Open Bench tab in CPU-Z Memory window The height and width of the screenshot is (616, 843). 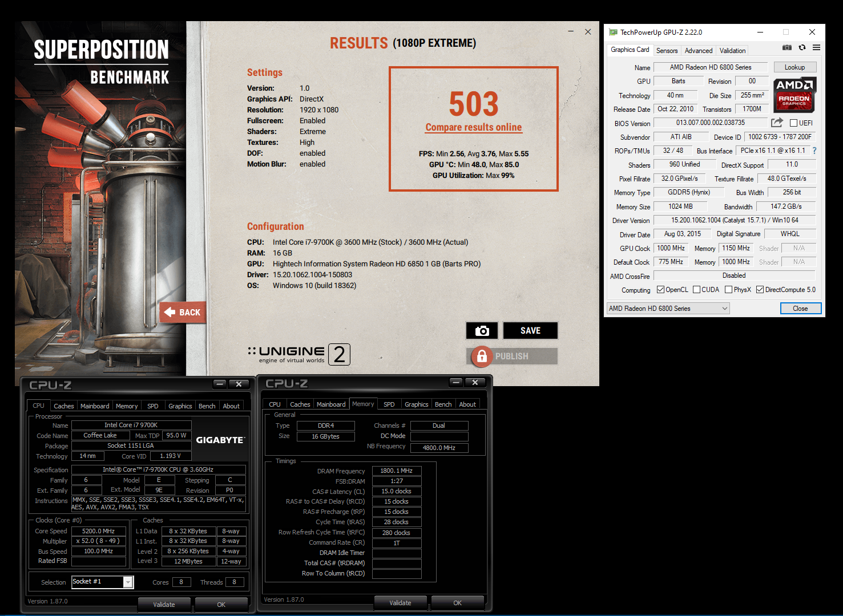[443, 404]
